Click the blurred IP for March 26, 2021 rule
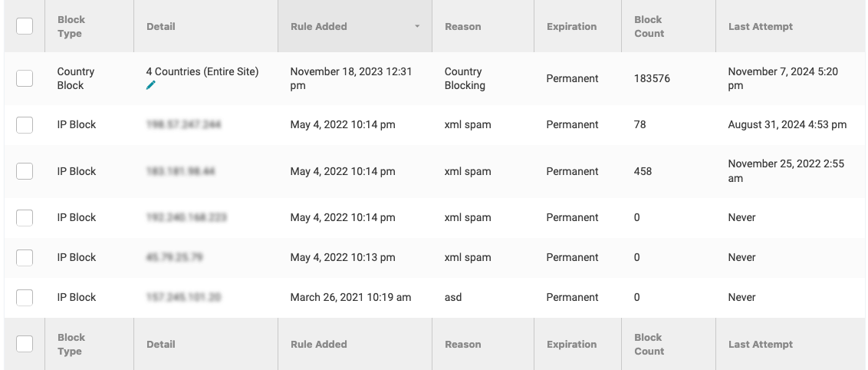This screenshot has width=868, height=370. pos(183,297)
